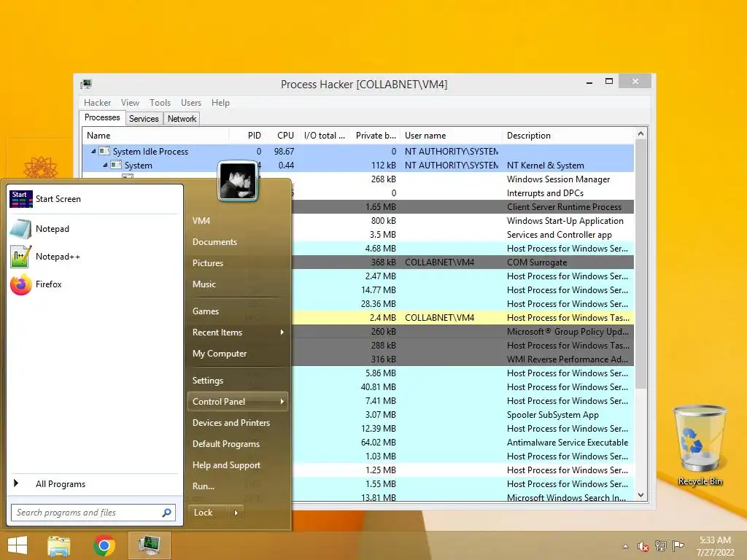Click the process list vertical scrollbar thumb
Viewport: 747px width, 560px height.
tap(640, 264)
